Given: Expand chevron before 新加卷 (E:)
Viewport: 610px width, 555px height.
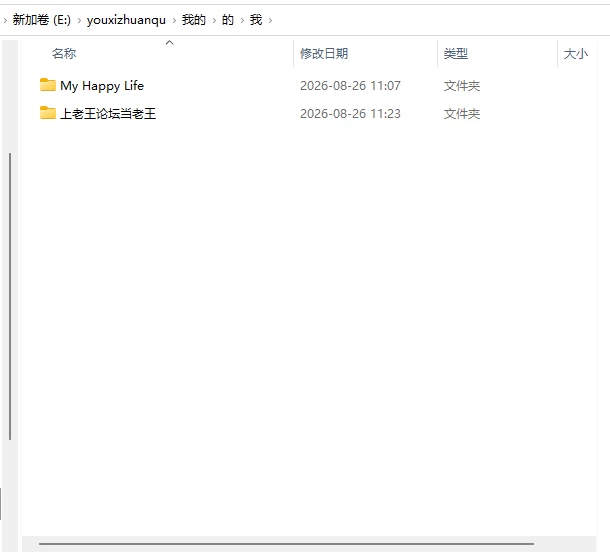Looking at the screenshot, I should (5, 20).
